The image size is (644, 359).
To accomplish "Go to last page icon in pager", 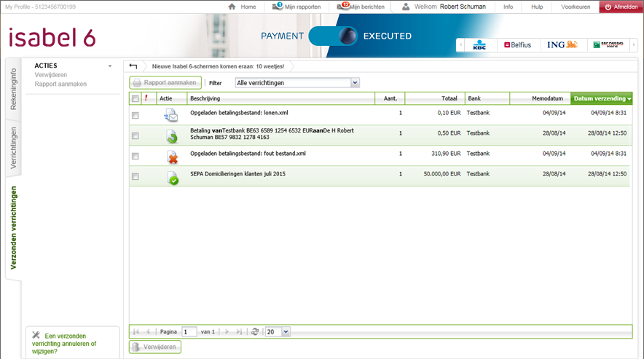I will point(239,331).
